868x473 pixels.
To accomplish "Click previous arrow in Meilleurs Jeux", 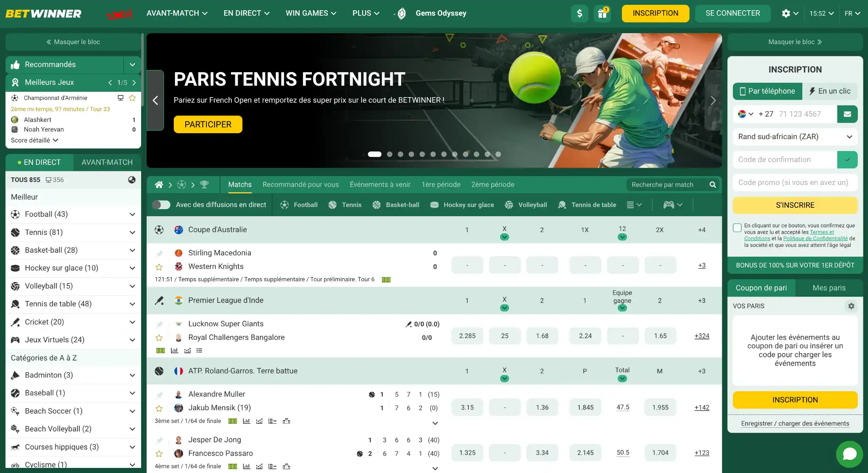I will click(x=110, y=83).
